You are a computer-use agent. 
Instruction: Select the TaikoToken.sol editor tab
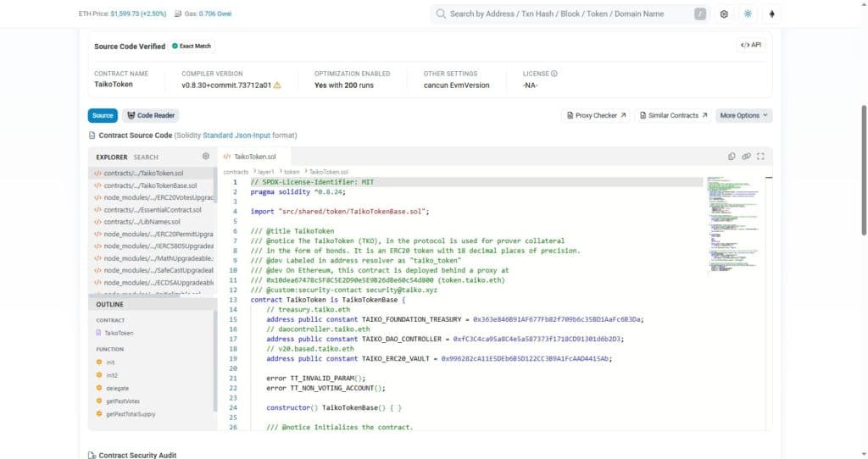coord(254,157)
